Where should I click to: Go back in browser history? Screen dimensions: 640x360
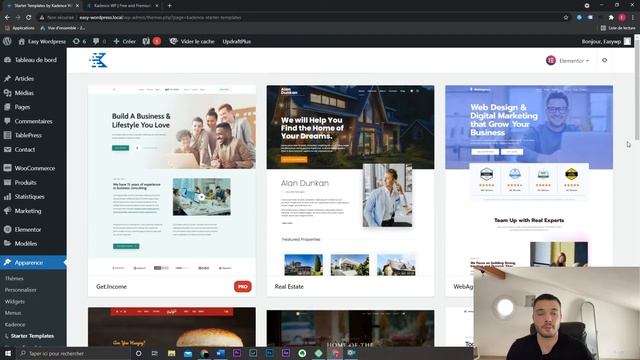[7, 18]
